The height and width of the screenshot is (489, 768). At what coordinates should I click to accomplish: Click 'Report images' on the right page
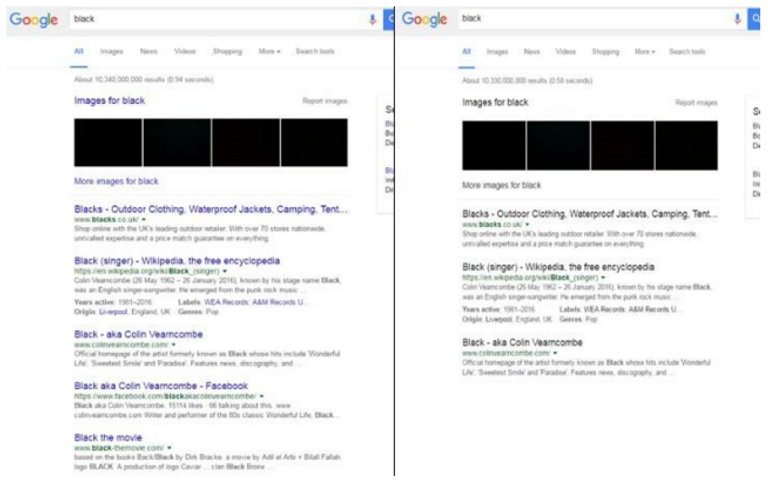tap(696, 102)
